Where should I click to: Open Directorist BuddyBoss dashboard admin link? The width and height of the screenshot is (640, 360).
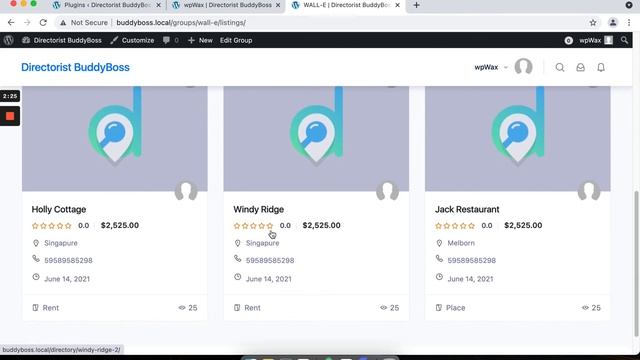tap(62, 40)
